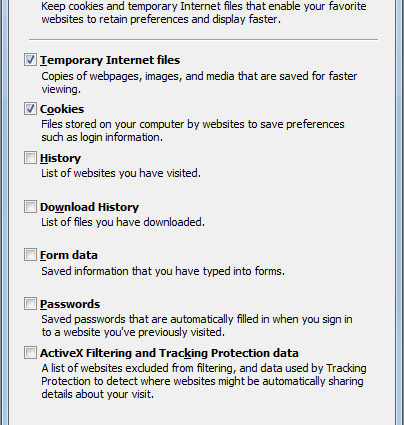Select the 'Passwords' bold label

coord(70,304)
